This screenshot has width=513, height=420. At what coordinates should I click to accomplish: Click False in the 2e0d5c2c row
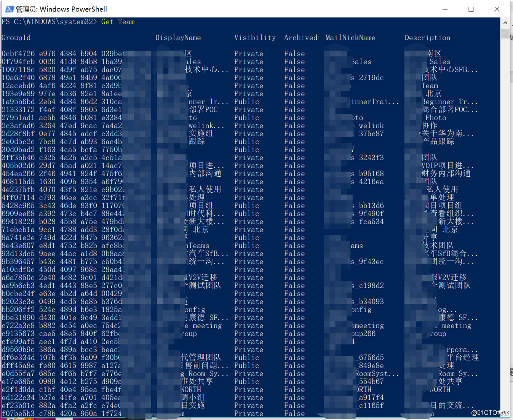294,142
